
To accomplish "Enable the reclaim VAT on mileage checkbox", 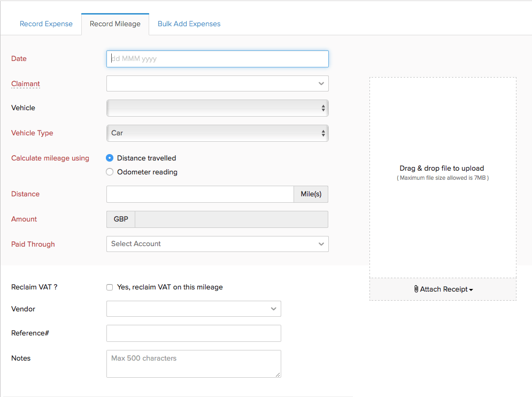I will pyautogui.click(x=110, y=287).
